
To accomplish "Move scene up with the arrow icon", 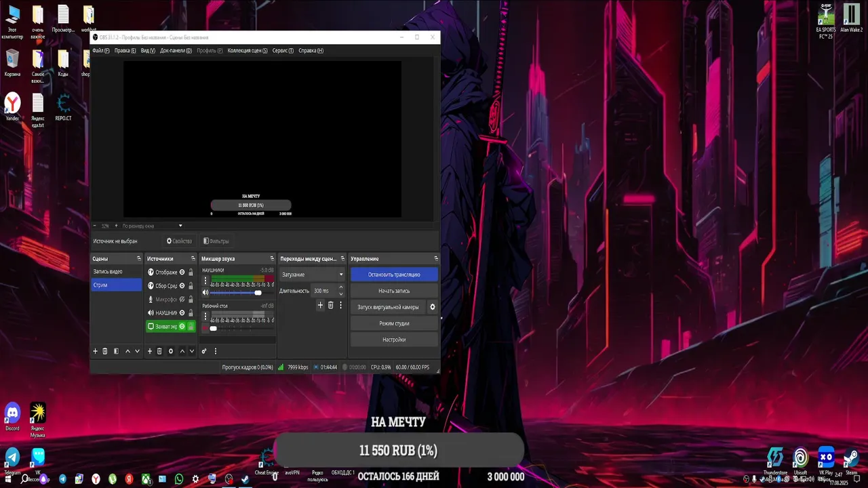I will point(127,351).
